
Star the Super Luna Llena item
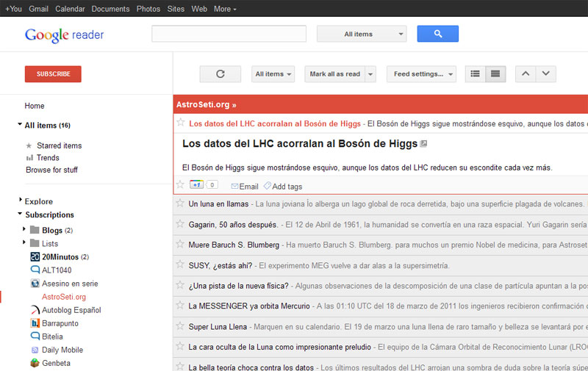pyautogui.click(x=180, y=325)
